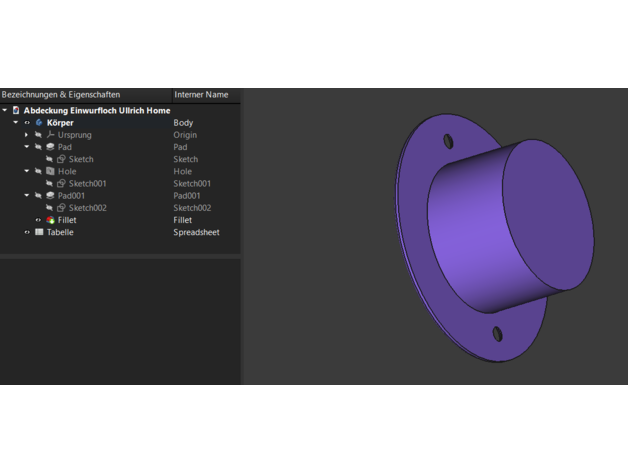The height and width of the screenshot is (472, 628).
Task: Click the Ursprung origin axes icon
Action: tap(50, 135)
